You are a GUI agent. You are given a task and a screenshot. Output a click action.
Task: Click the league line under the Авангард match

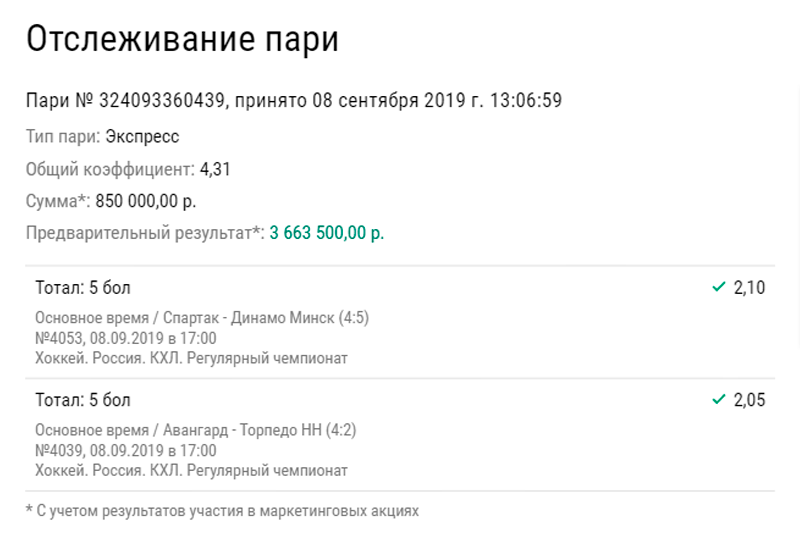click(191, 470)
